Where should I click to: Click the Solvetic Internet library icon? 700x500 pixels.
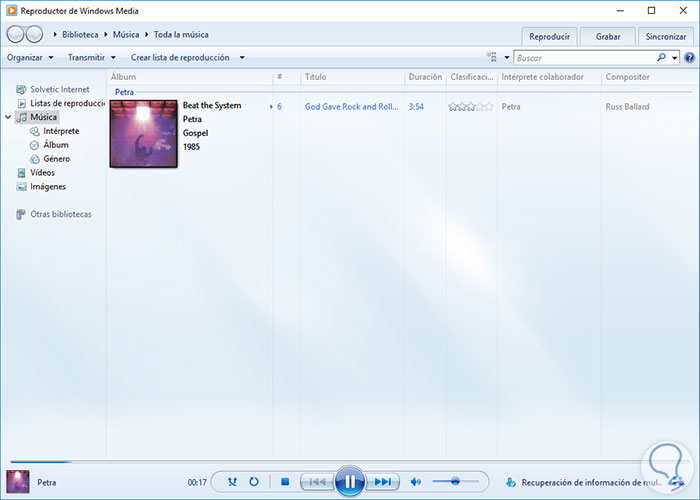[21, 89]
